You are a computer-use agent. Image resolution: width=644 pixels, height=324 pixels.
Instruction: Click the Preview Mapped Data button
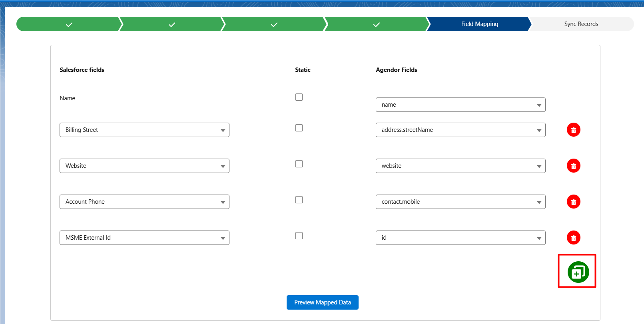[322, 302]
